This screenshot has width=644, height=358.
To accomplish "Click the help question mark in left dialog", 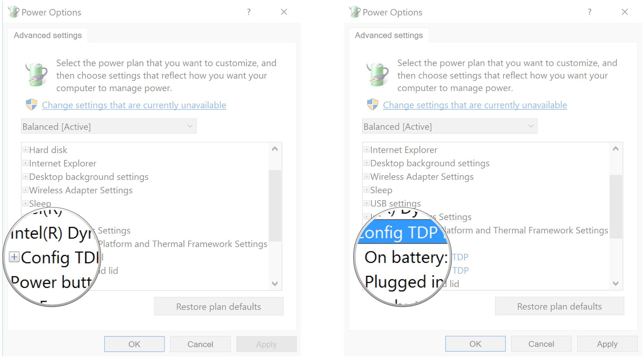I will click(249, 12).
